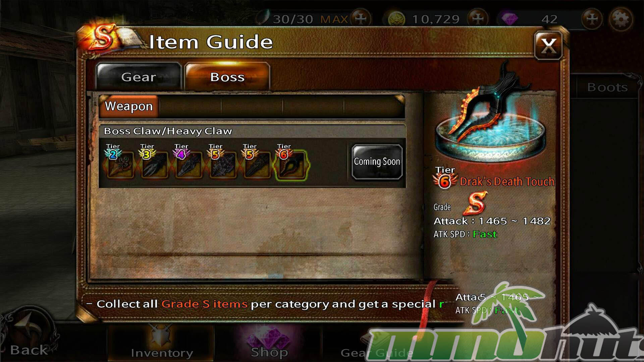The width and height of the screenshot is (644, 362).
Task: Select the Tier 4 claw icon
Action: click(x=189, y=165)
